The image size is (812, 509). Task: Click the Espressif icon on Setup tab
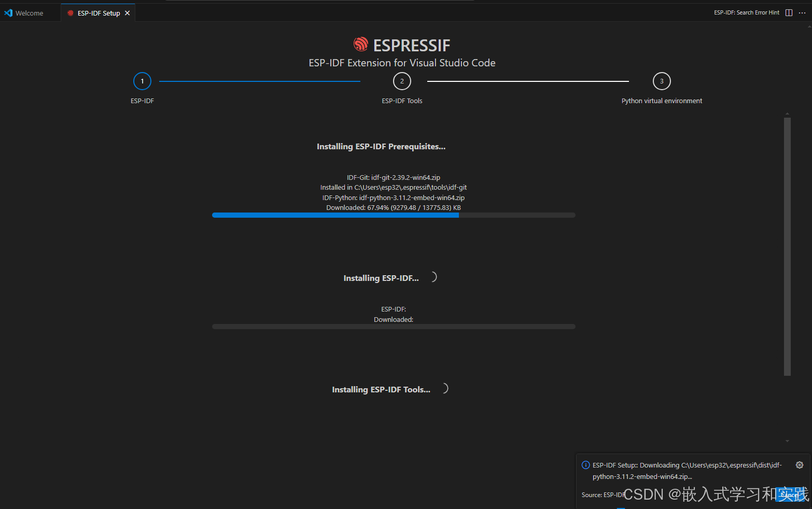[x=71, y=13]
